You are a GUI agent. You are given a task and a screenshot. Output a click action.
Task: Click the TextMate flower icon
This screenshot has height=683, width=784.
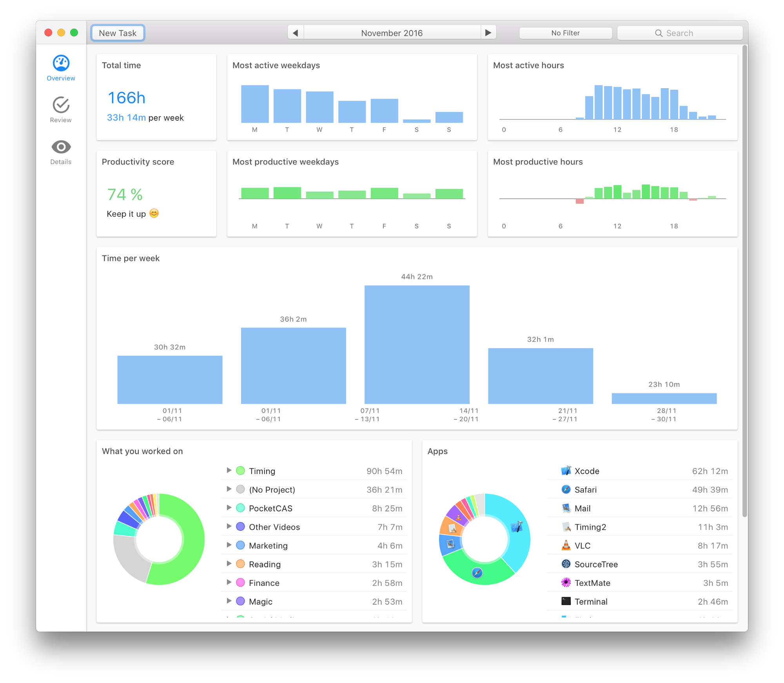tap(566, 583)
